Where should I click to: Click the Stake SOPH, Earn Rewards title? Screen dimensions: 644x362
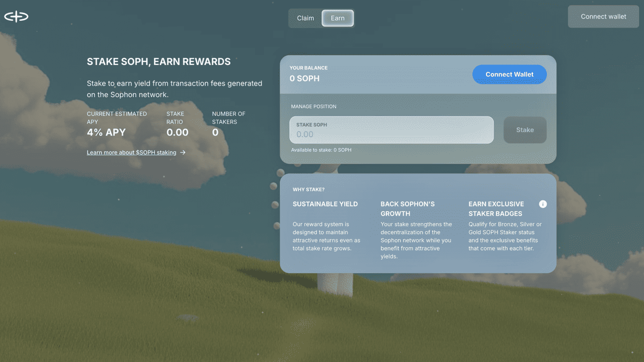(x=158, y=62)
